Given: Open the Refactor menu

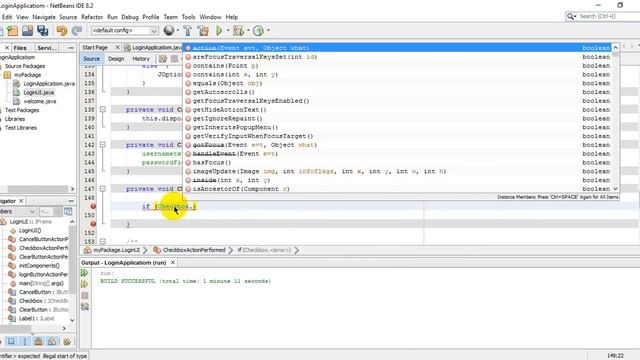Looking at the screenshot, I should pyautogui.click(x=92, y=17).
